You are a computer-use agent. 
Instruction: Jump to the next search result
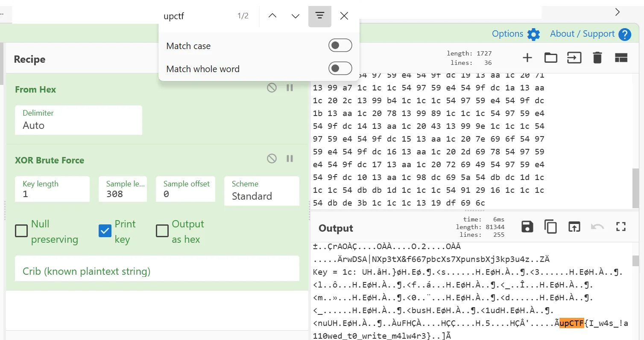[295, 15]
